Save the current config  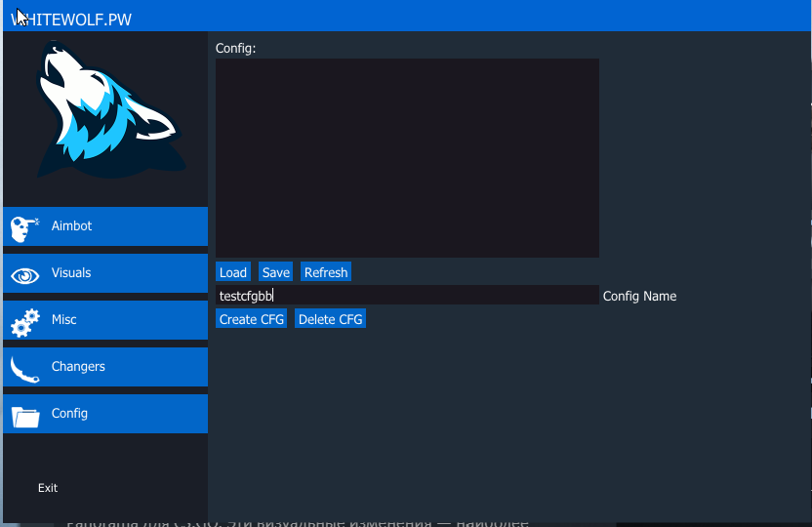coord(276,272)
